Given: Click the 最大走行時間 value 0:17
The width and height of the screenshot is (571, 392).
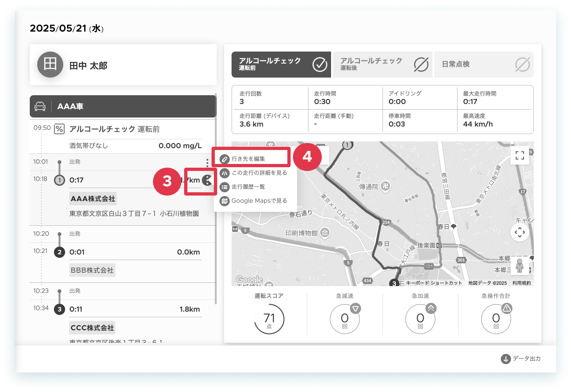Looking at the screenshot, I should point(471,102).
